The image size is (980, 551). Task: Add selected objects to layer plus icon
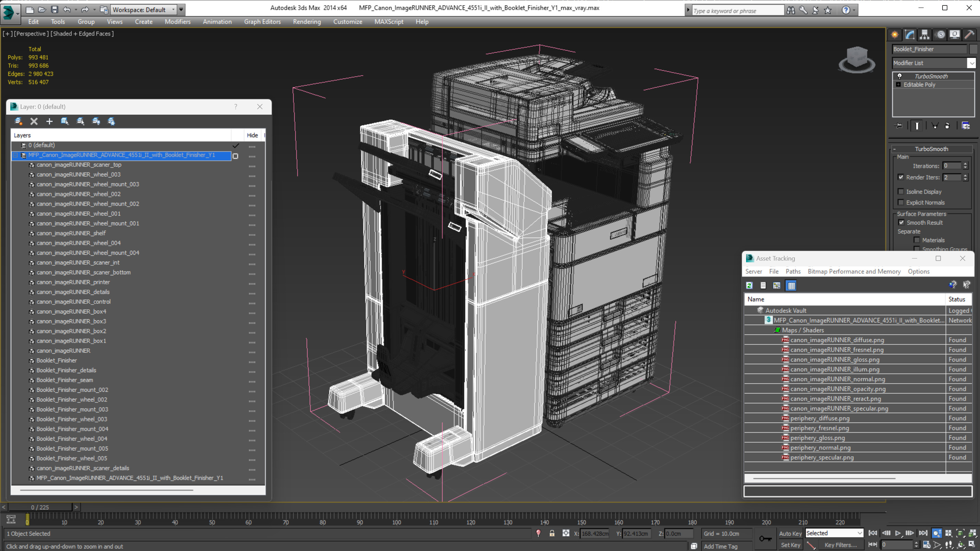(x=49, y=121)
